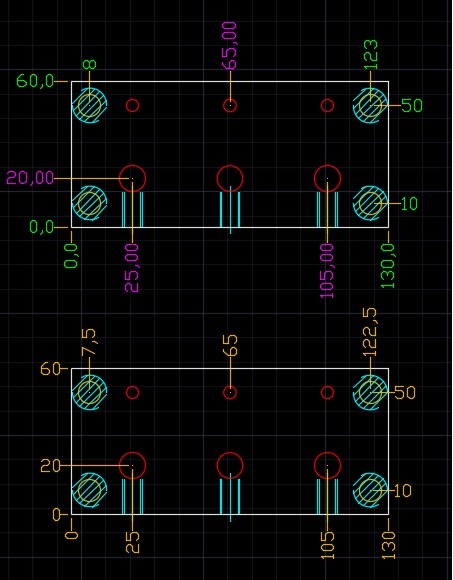Select the orange 20 dimension label
This screenshot has width=453, height=580.
click(x=50, y=466)
